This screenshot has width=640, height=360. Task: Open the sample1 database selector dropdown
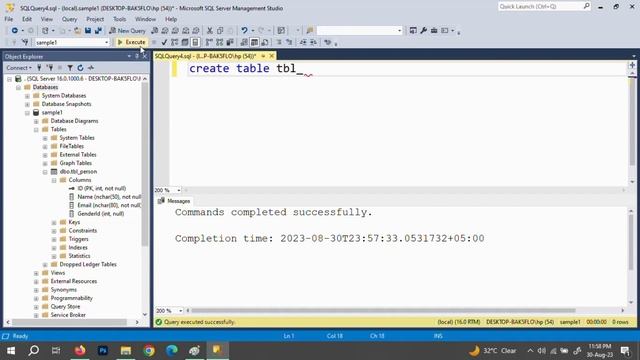click(x=106, y=42)
